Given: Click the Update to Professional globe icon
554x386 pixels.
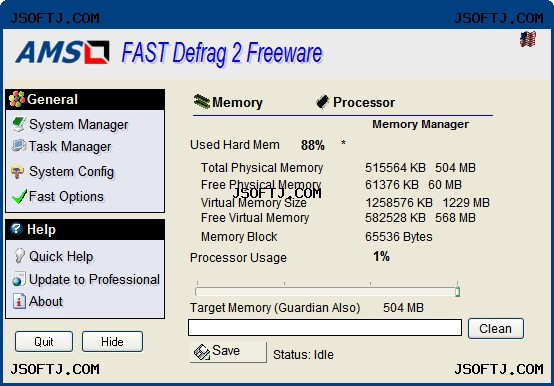Looking at the screenshot, I should click(x=18, y=279).
